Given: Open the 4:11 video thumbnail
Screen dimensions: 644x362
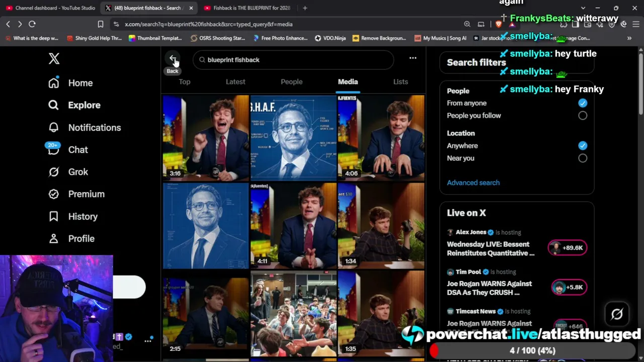Looking at the screenshot, I should (293, 226).
